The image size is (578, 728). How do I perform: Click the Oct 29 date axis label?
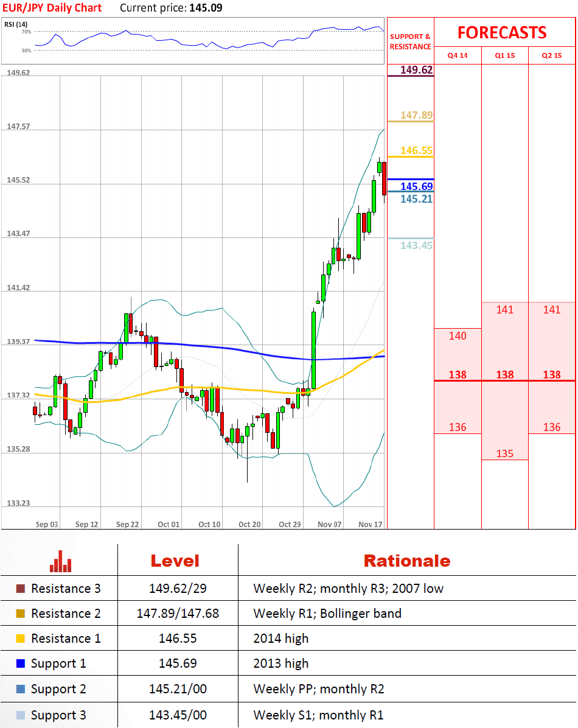[290, 524]
